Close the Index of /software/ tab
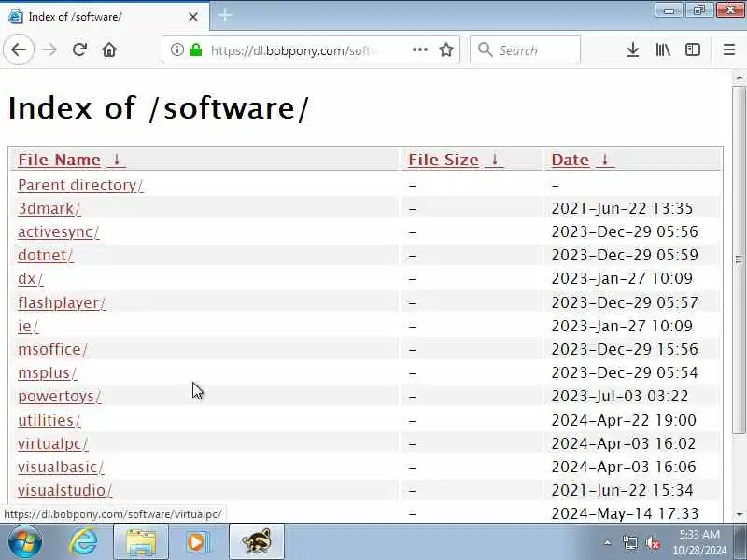The image size is (747, 560). coord(193,17)
